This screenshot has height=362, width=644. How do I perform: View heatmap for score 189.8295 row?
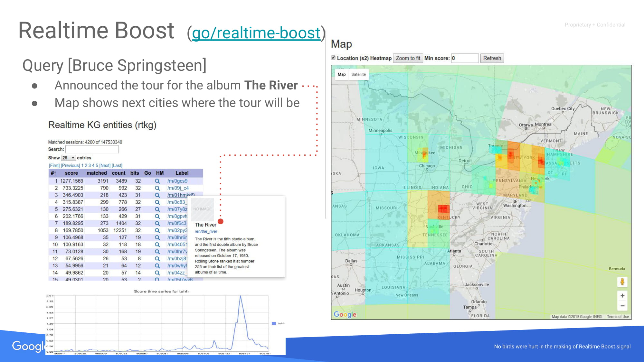(157, 224)
